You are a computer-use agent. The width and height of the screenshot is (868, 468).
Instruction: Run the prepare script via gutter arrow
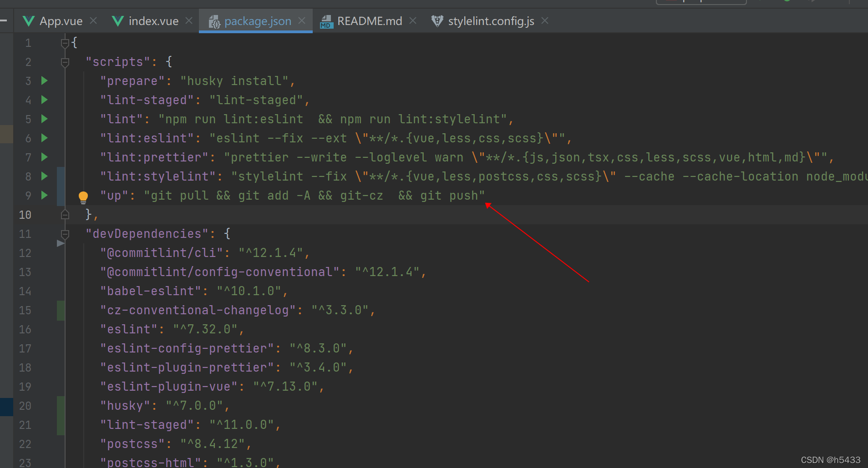coord(45,81)
